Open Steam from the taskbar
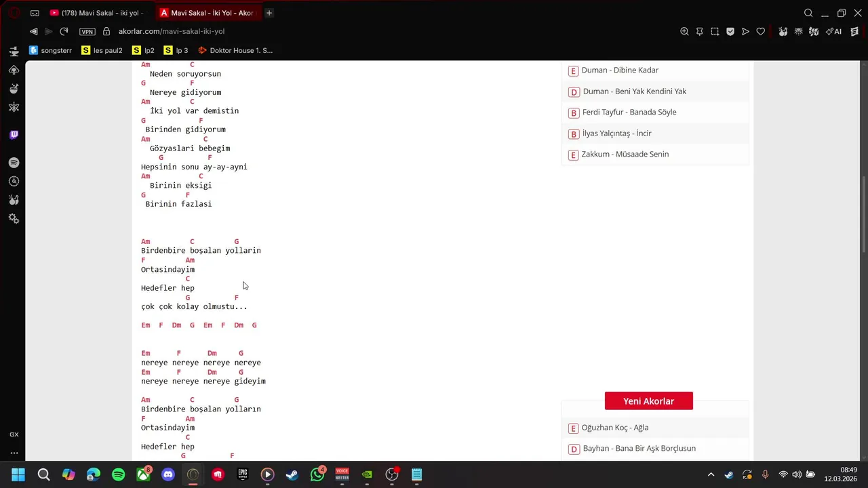Screen dimensions: 868x488 292,474
